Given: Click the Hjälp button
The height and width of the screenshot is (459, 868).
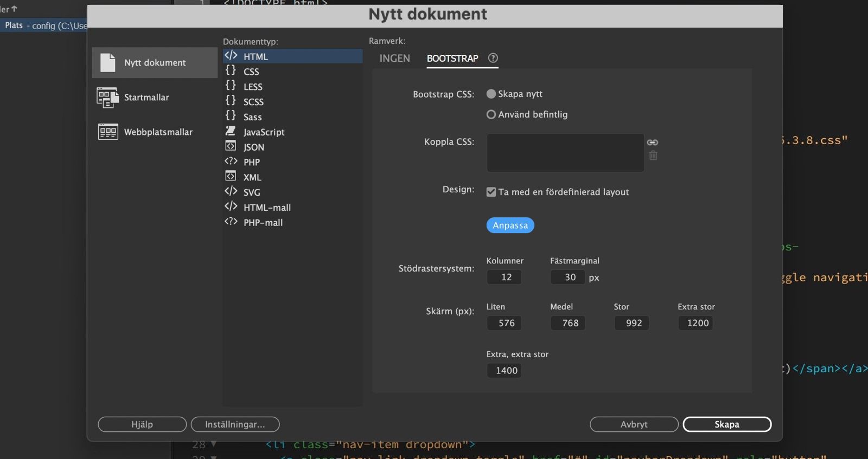Looking at the screenshot, I should 142,424.
